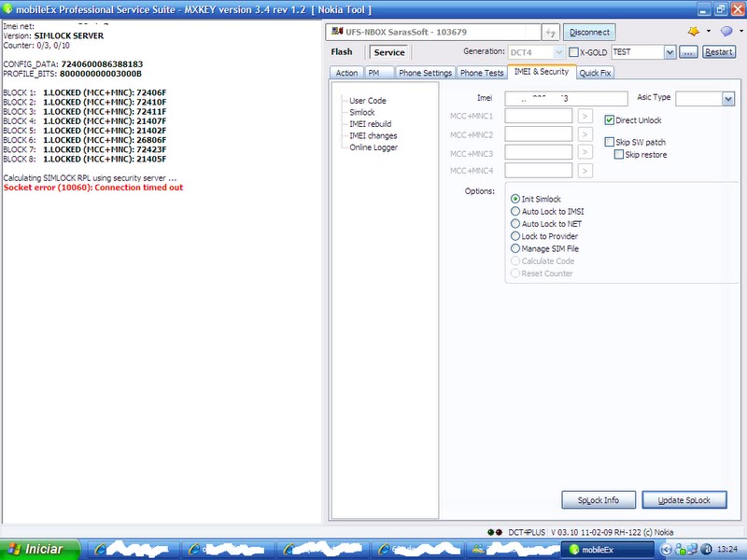
Task: Open the Asic Type dropdown
Action: click(728, 99)
